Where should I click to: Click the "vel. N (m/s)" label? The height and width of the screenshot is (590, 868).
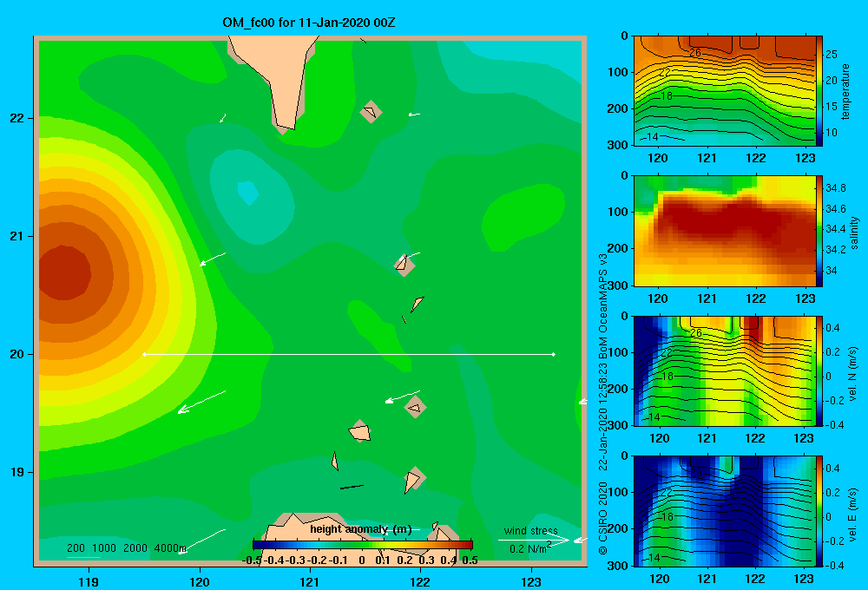[x=852, y=374]
